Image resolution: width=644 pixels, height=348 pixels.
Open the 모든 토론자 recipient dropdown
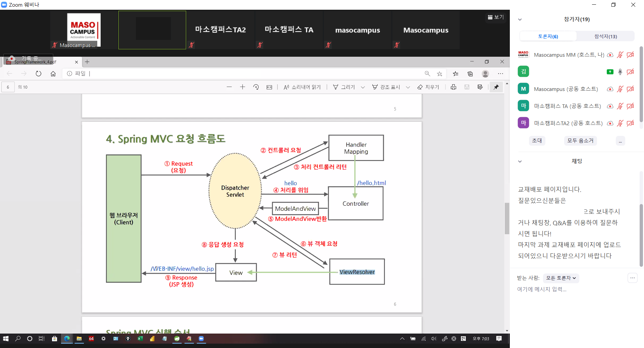[561, 278]
